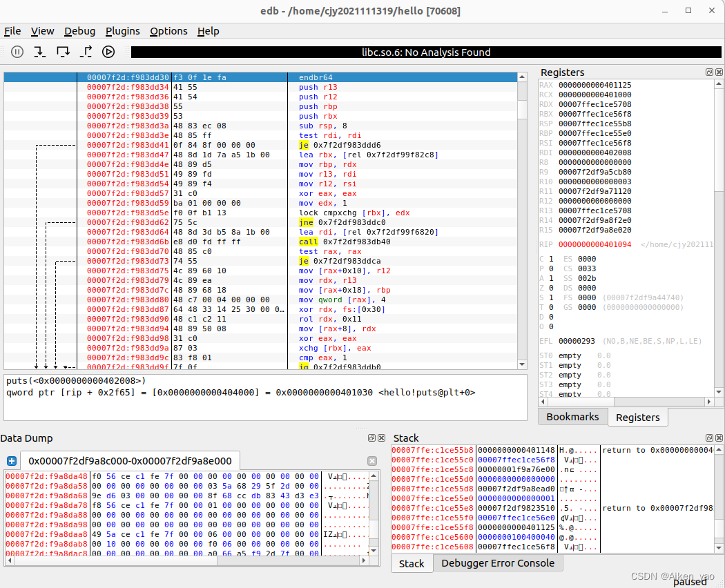This screenshot has height=588, width=725.
Task: Select the EFL value 00000293
Action: pos(577,341)
